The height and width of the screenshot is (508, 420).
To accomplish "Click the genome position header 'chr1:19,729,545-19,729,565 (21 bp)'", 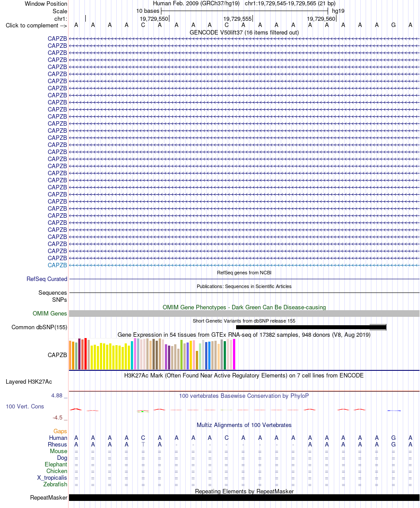I will [290, 4].
